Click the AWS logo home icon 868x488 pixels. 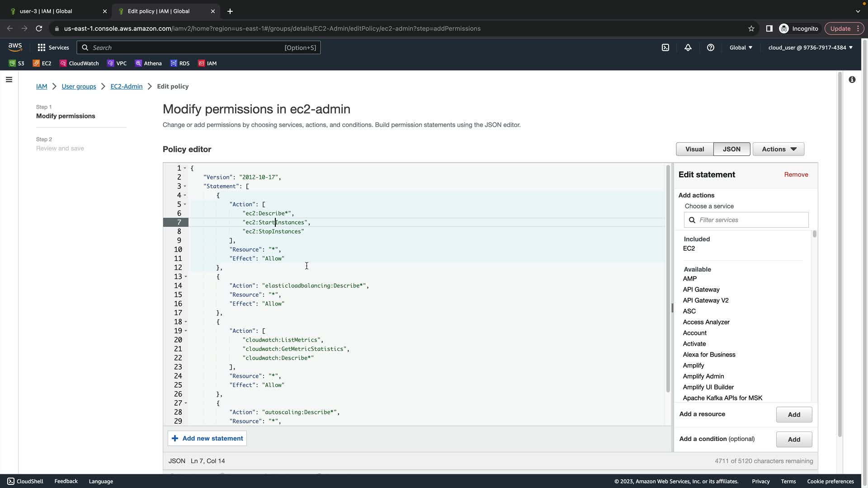pos(15,47)
